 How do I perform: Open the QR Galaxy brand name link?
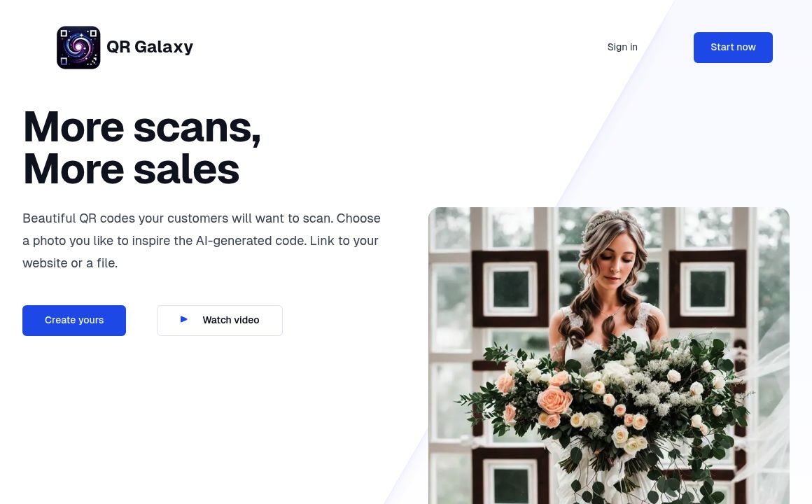tap(150, 47)
